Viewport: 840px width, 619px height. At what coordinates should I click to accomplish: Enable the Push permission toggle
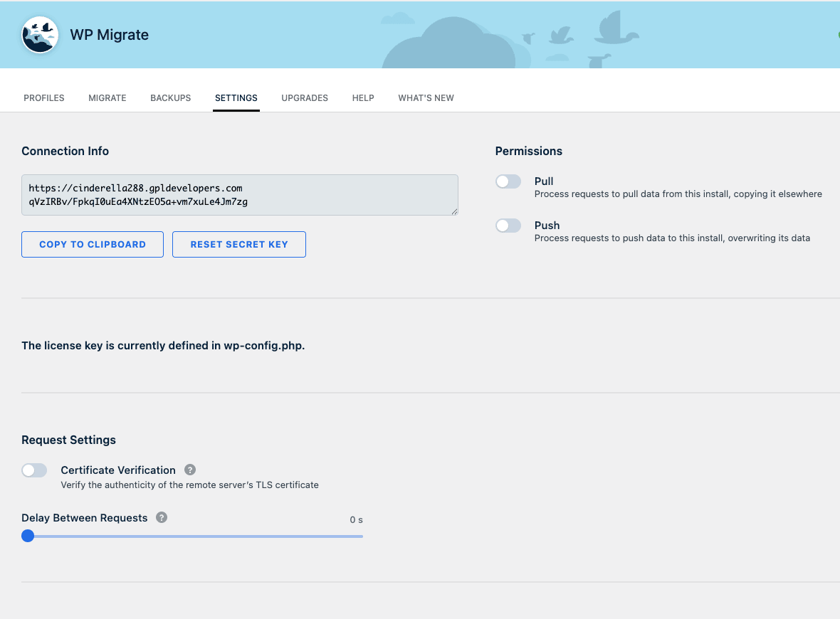pyautogui.click(x=508, y=226)
